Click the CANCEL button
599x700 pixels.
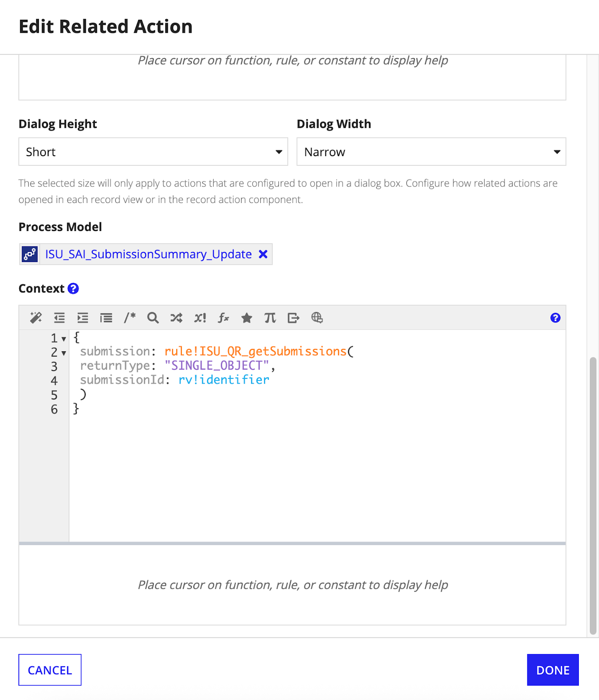pyautogui.click(x=50, y=670)
